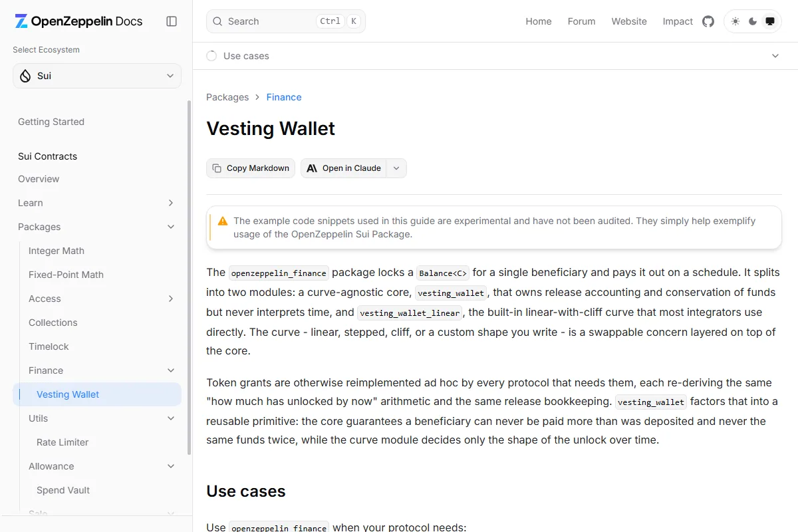Click the warning triangle icon
This screenshot has height=532, width=798.
[x=222, y=221]
